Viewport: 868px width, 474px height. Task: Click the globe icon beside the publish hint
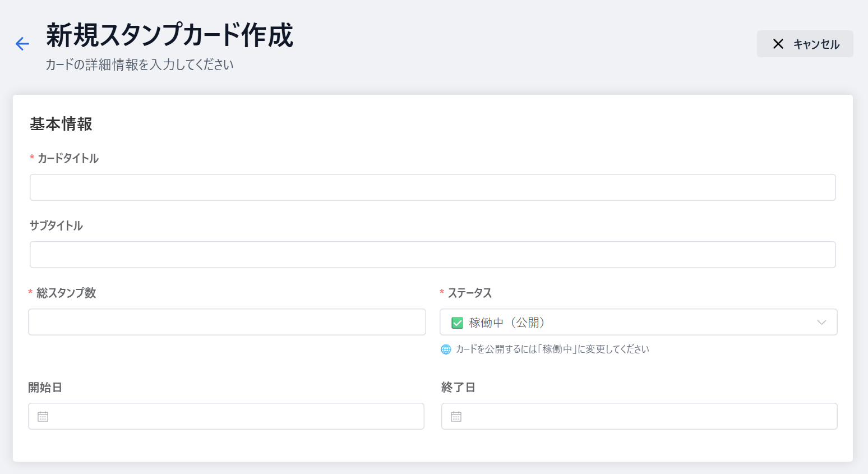coord(446,349)
